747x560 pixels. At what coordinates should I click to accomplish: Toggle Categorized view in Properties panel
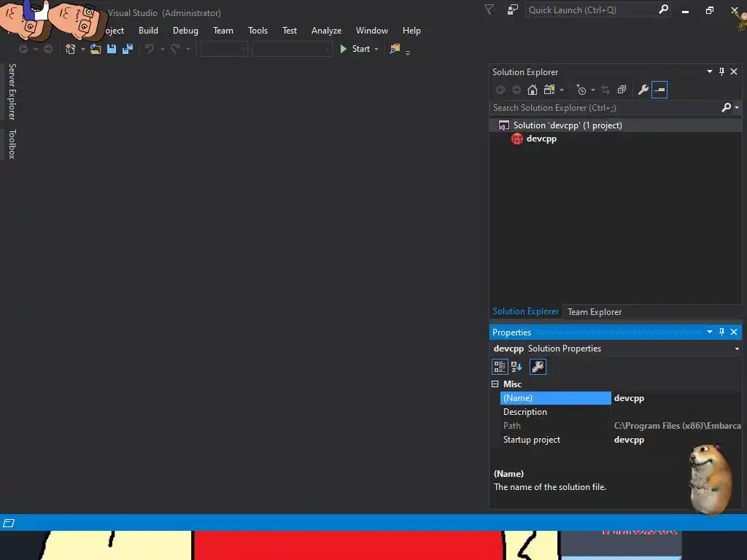point(499,367)
